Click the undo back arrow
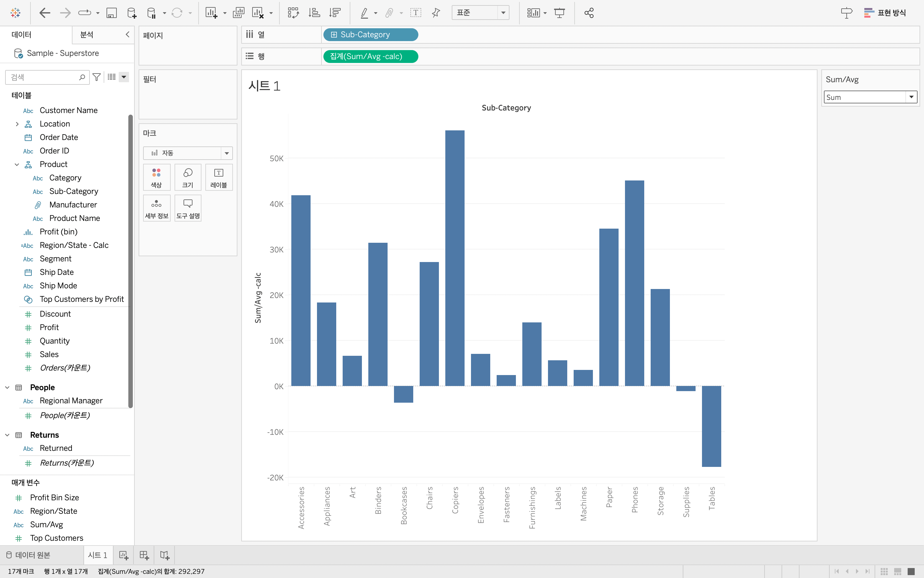 pyautogui.click(x=45, y=13)
